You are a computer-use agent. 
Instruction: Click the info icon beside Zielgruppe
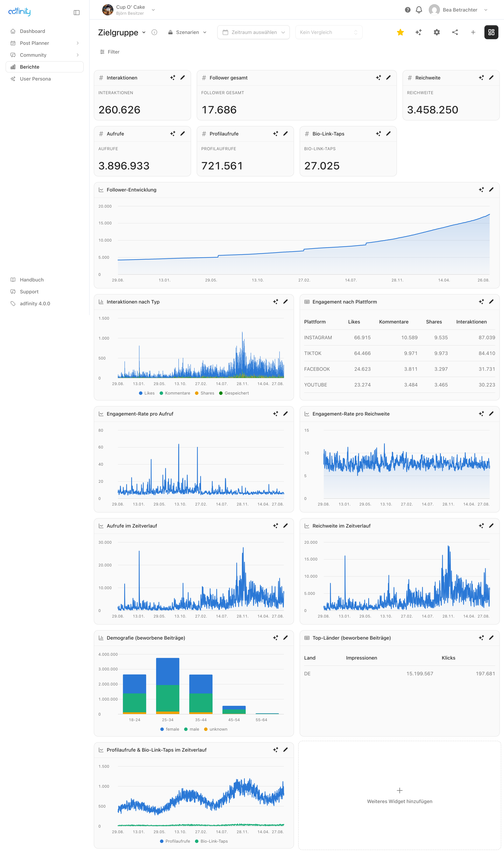coord(154,32)
